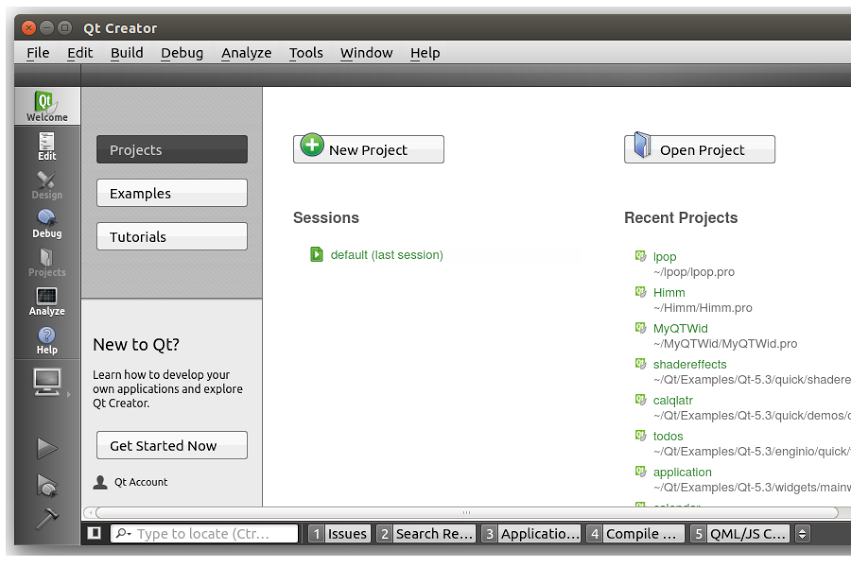Open the Projects mode in sidebar

47,263
